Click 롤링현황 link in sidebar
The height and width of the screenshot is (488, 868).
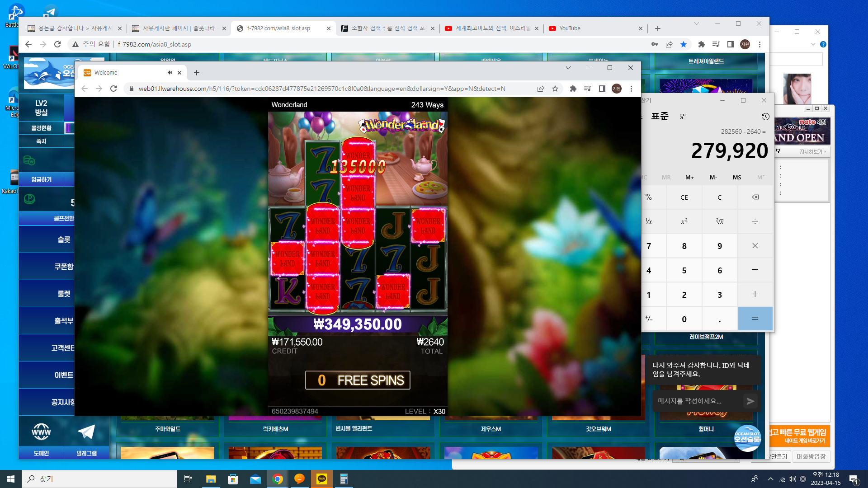42,128
